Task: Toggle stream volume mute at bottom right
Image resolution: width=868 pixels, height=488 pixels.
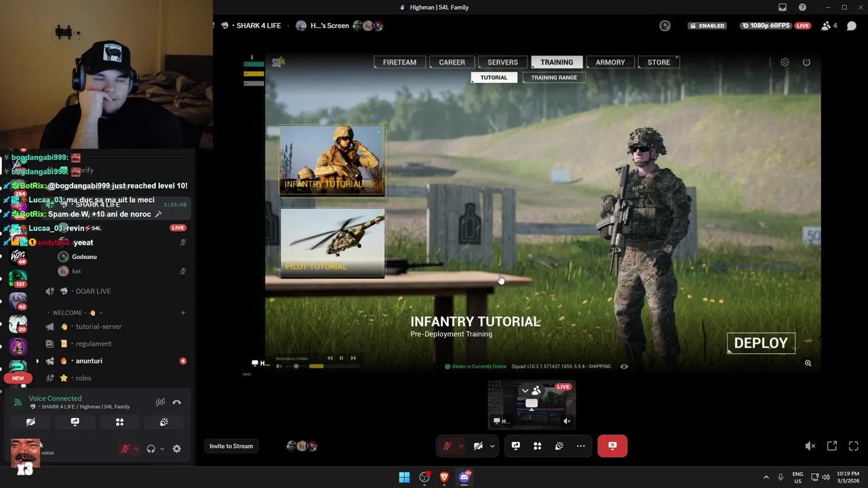Action: 810,446
